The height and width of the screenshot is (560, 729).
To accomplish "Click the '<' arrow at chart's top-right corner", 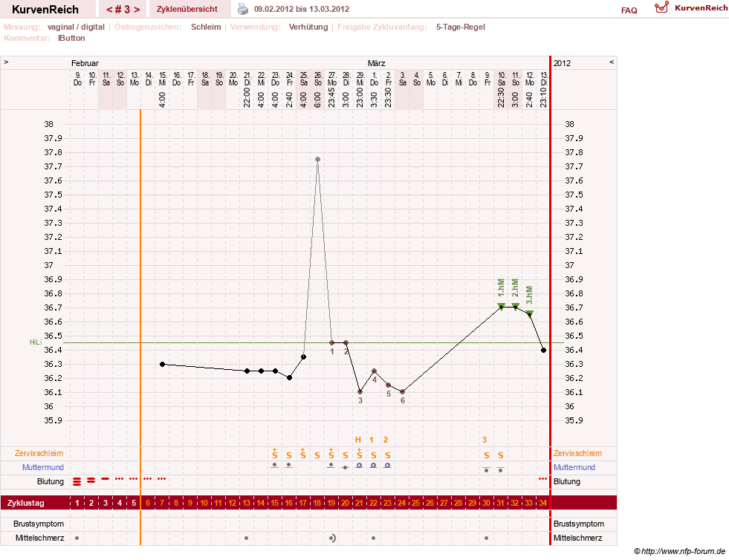I will click(612, 62).
